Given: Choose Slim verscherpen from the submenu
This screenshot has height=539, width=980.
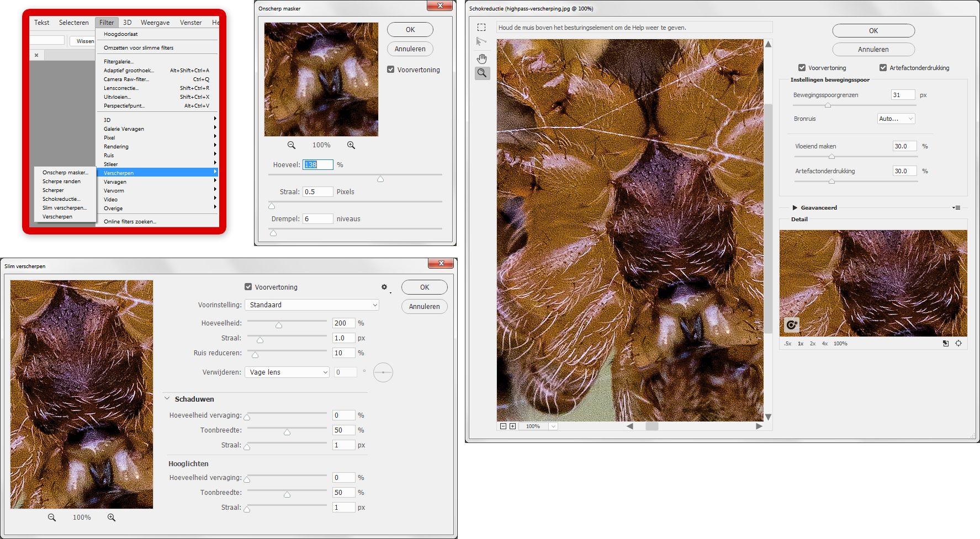Looking at the screenshot, I should (x=64, y=208).
